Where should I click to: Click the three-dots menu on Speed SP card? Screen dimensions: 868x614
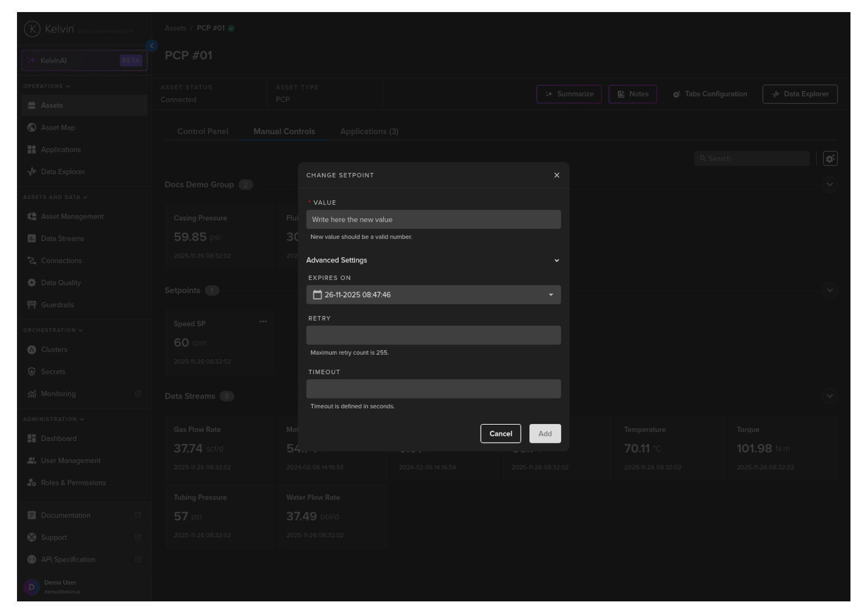click(x=263, y=322)
